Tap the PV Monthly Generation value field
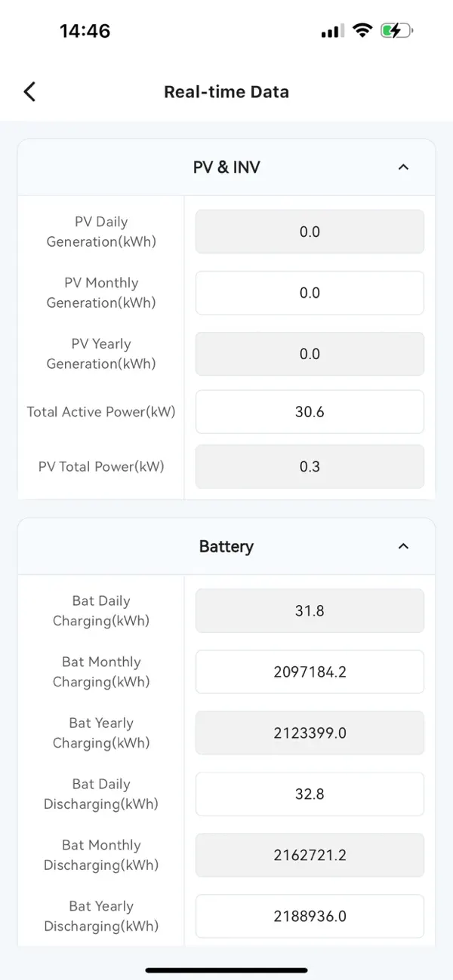This screenshot has width=453, height=980. (x=310, y=293)
